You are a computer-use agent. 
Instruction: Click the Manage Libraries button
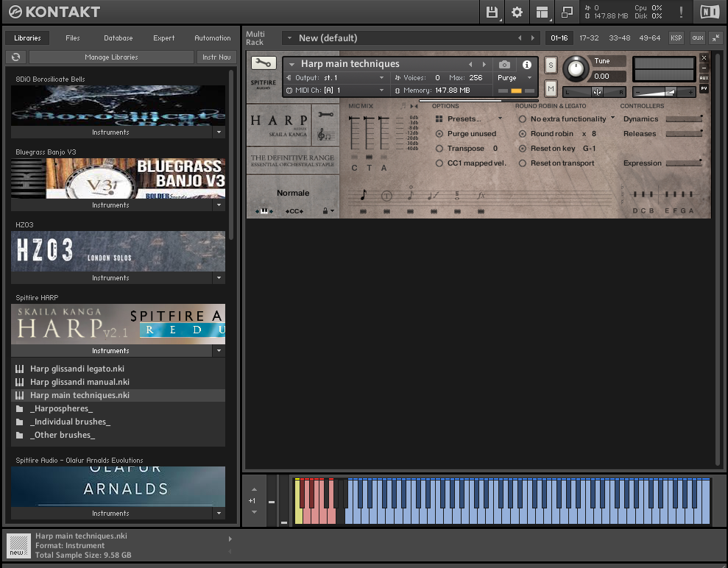point(111,57)
